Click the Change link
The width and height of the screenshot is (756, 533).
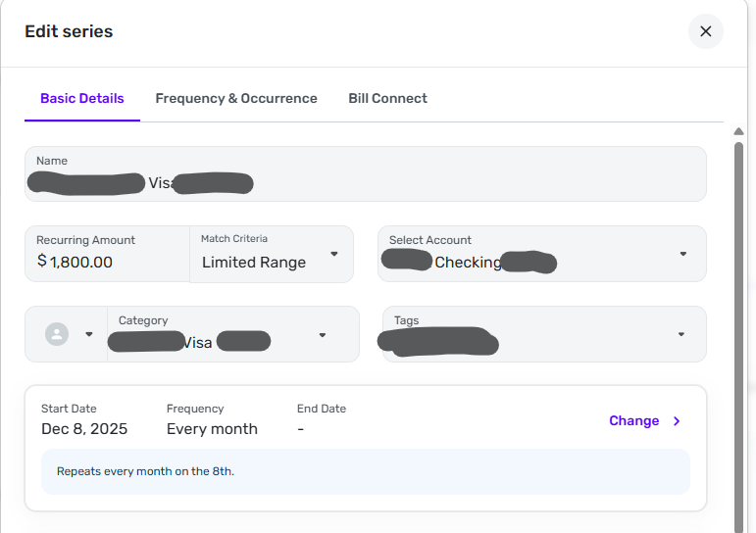[633, 420]
